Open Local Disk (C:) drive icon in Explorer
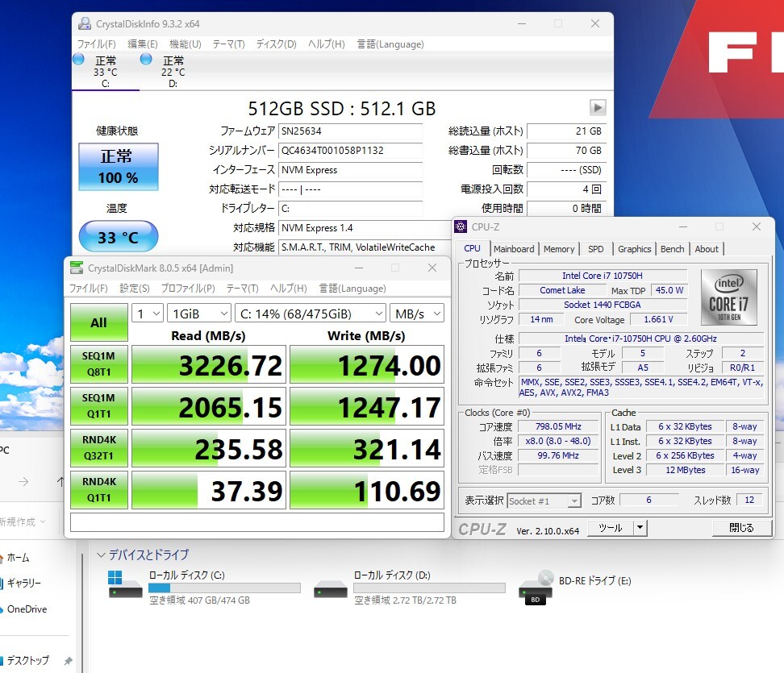 click(125, 585)
